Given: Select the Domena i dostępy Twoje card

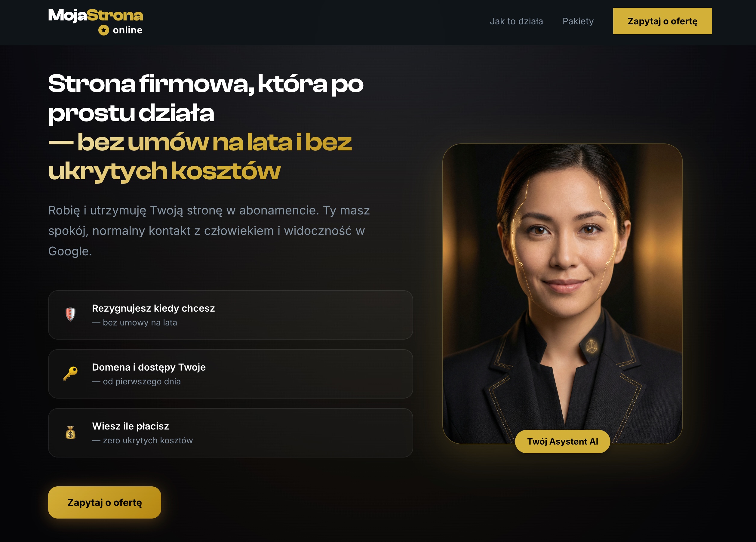Looking at the screenshot, I should [x=231, y=374].
